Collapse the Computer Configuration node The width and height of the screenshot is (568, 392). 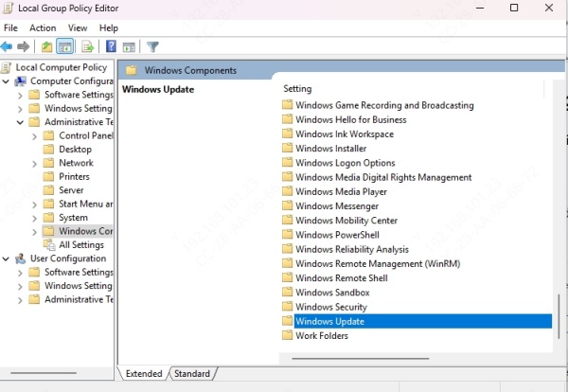[6, 81]
